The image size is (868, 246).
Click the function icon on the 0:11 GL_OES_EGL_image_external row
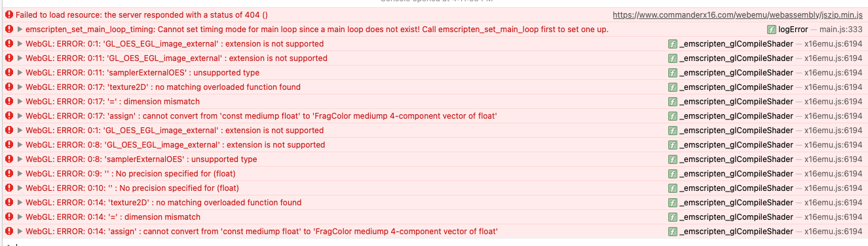click(673, 58)
